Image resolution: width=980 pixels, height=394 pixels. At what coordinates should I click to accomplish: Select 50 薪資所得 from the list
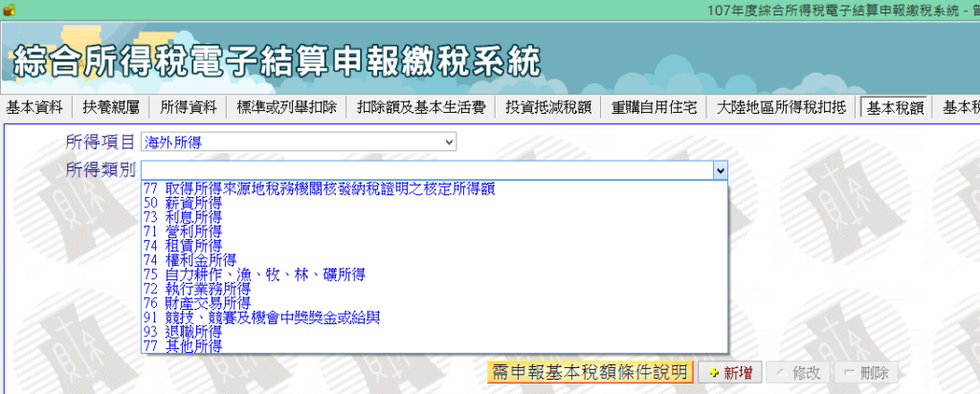click(x=182, y=204)
